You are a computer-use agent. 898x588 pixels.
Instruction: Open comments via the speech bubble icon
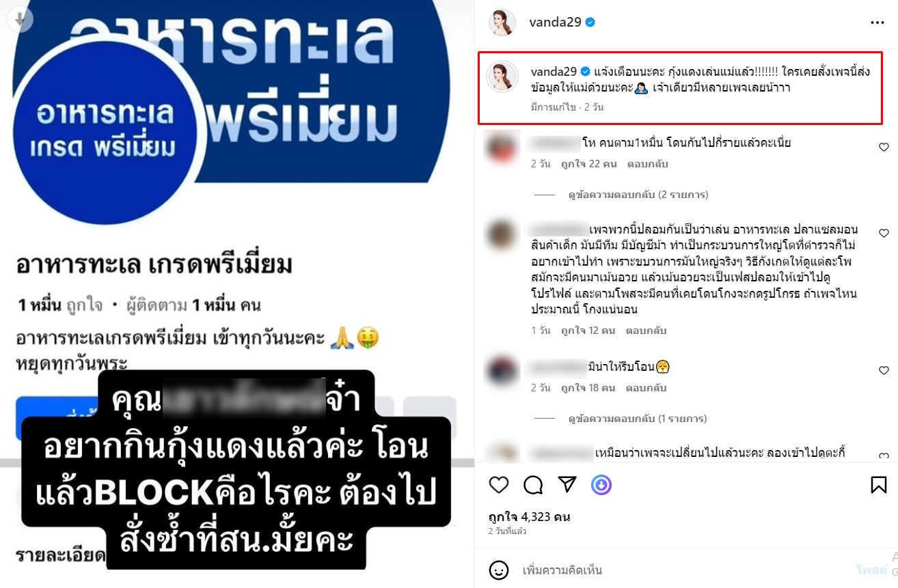coord(533,485)
